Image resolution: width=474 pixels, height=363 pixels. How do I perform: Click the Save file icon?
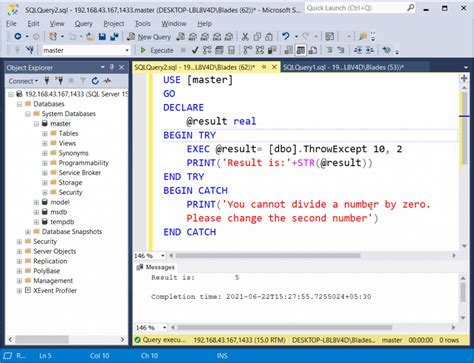pos(102,37)
